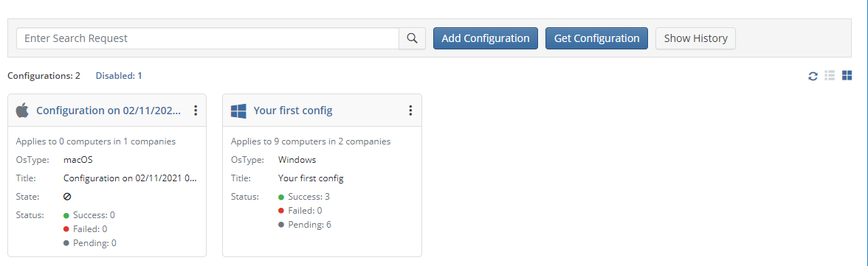Screen dimensions: 868x266
Task: Open options menu for macOS configuration card
Action: point(196,111)
